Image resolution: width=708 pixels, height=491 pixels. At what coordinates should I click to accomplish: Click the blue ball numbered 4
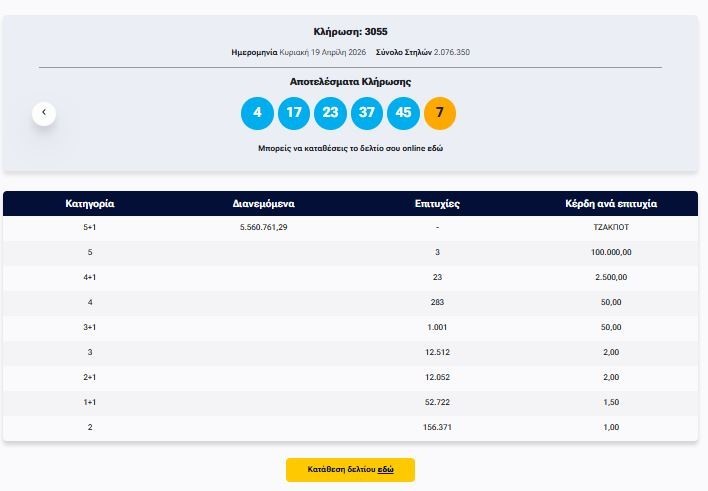tap(257, 113)
